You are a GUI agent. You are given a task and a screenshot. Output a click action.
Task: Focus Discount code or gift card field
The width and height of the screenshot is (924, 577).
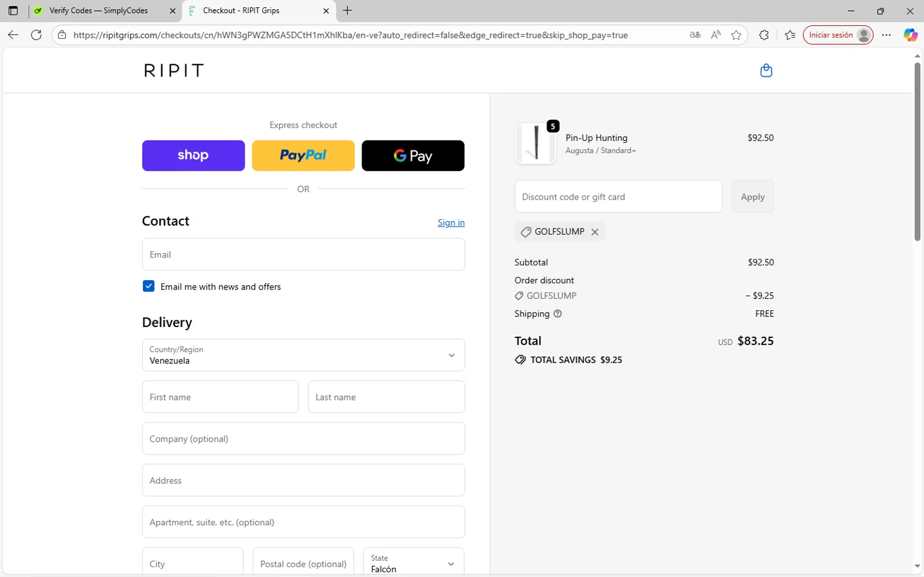618,197
